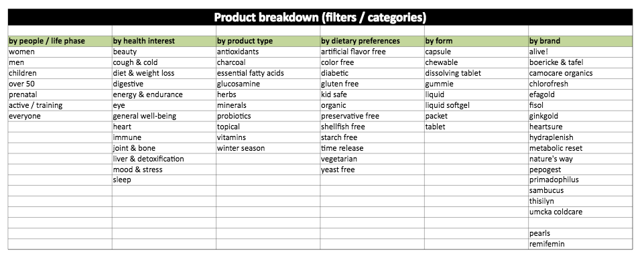Click the 'prenatal' cell
The image size is (644, 260).
point(60,94)
